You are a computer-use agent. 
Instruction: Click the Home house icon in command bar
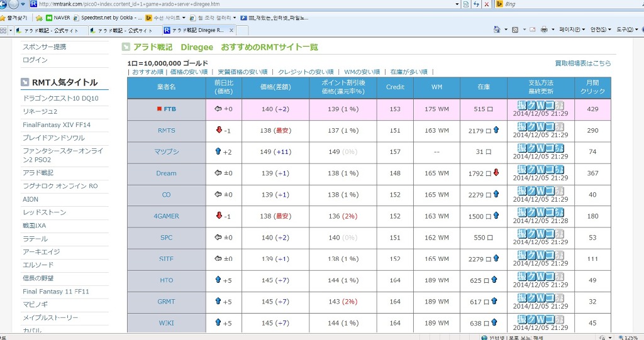pos(497,30)
